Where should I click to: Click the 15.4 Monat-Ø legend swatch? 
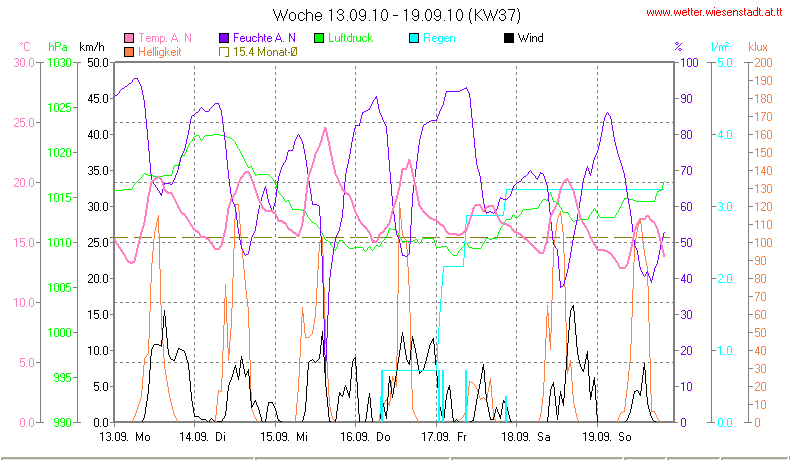point(224,52)
